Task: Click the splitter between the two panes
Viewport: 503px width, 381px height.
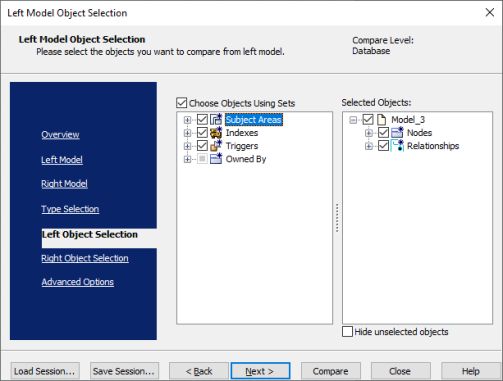Action: [337, 218]
